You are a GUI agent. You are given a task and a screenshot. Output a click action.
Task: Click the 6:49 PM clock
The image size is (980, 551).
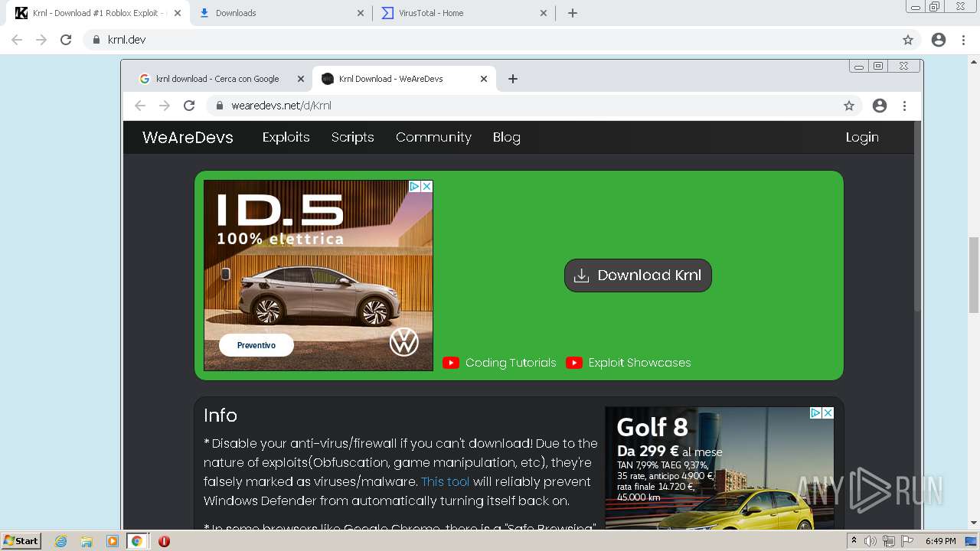point(940,541)
